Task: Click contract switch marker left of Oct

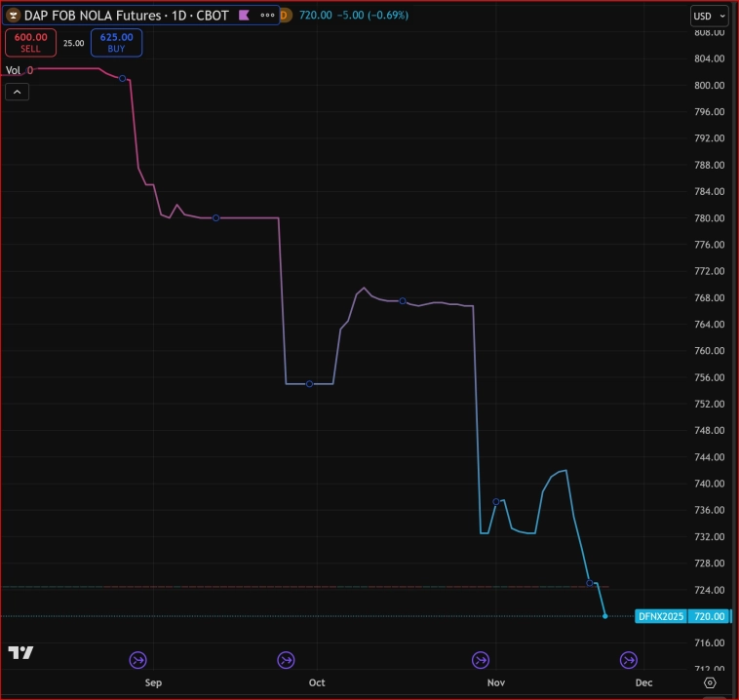Action: [287, 660]
